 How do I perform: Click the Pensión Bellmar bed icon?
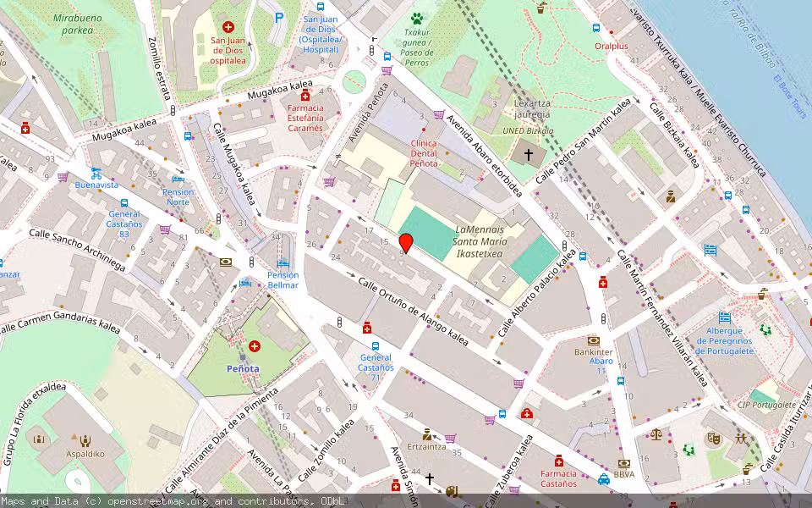[x=283, y=262]
